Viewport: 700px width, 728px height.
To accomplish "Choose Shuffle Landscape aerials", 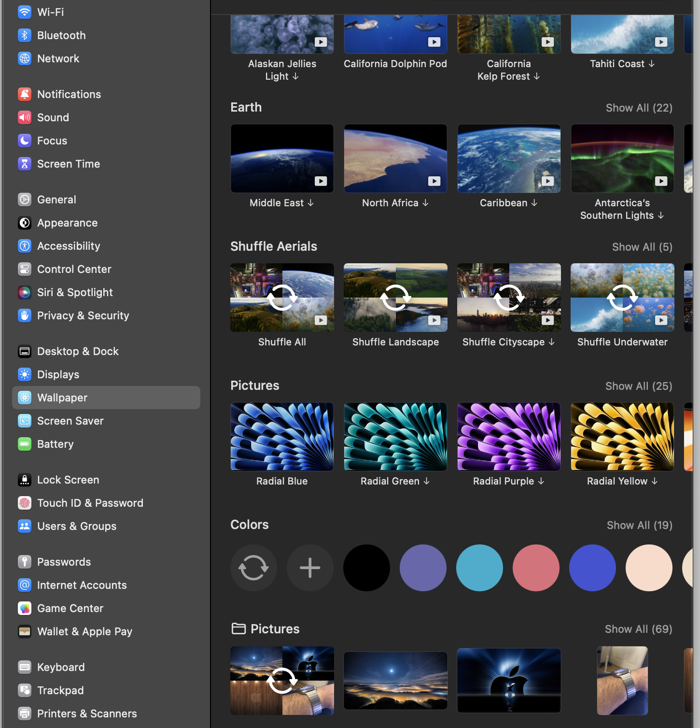I will coord(395,298).
